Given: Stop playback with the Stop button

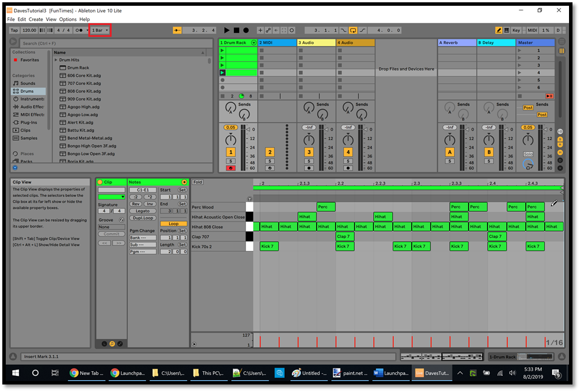Looking at the screenshot, I should 236,31.
